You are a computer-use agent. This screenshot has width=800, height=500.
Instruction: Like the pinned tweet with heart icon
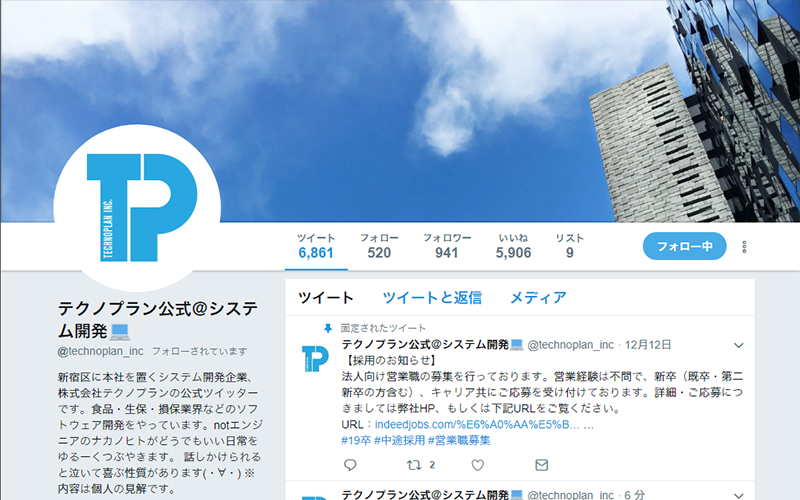(x=478, y=465)
